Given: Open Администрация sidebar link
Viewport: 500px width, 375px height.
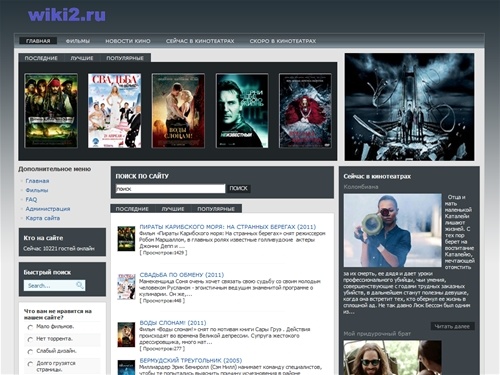Looking at the screenshot, I should point(48,209).
